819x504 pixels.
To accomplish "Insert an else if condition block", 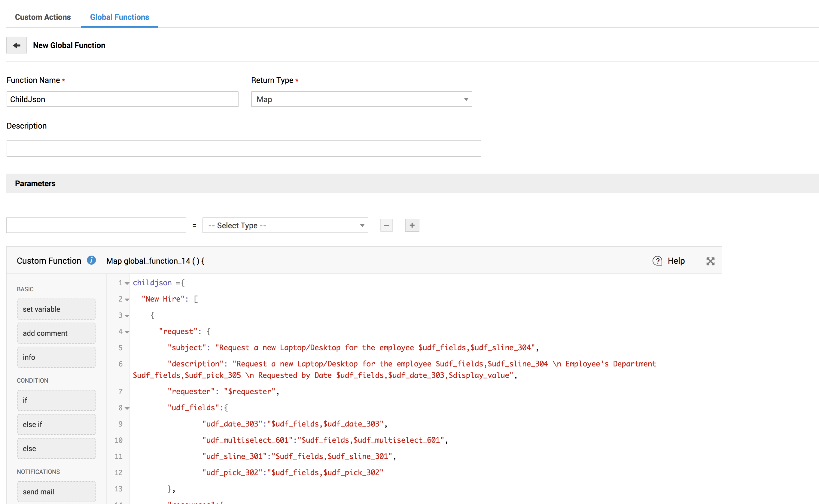I will (56, 424).
